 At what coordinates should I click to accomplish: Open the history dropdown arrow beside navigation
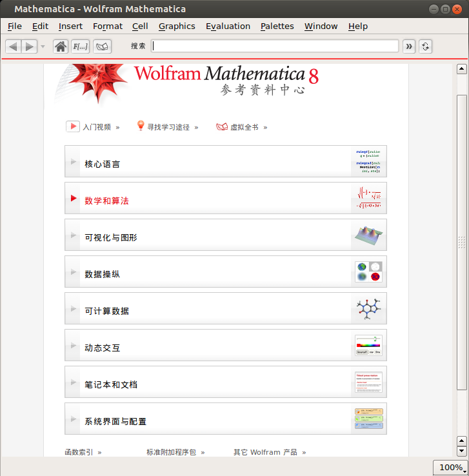(43, 46)
